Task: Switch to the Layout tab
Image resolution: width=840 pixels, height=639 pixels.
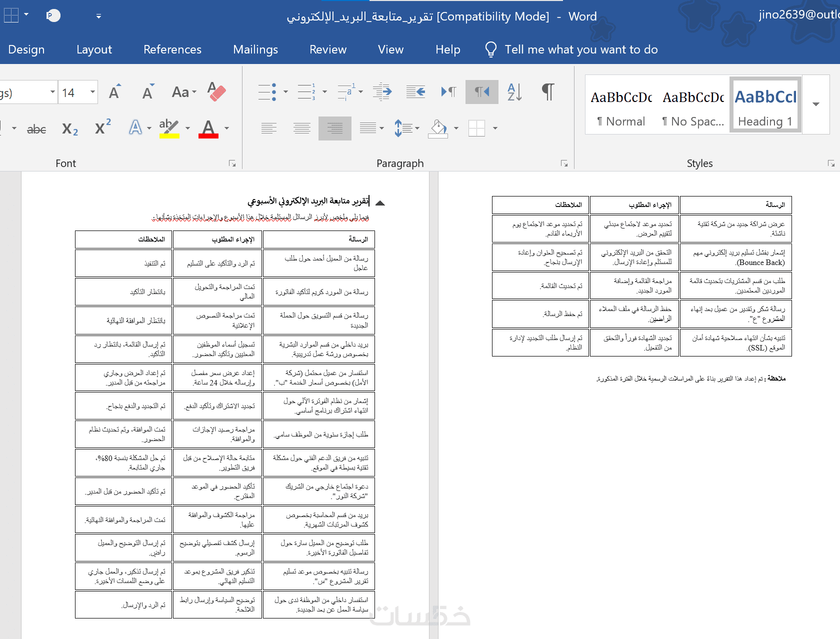Action: [94, 49]
